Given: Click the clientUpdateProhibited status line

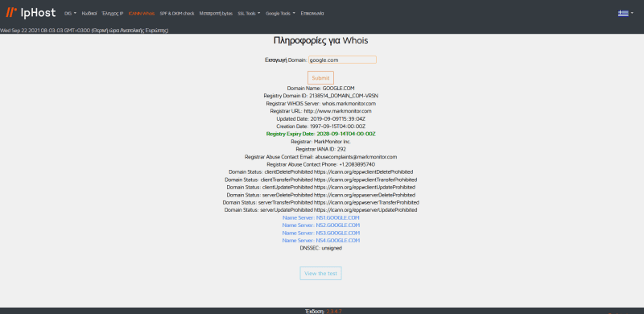Looking at the screenshot, I should pyautogui.click(x=320, y=187).
